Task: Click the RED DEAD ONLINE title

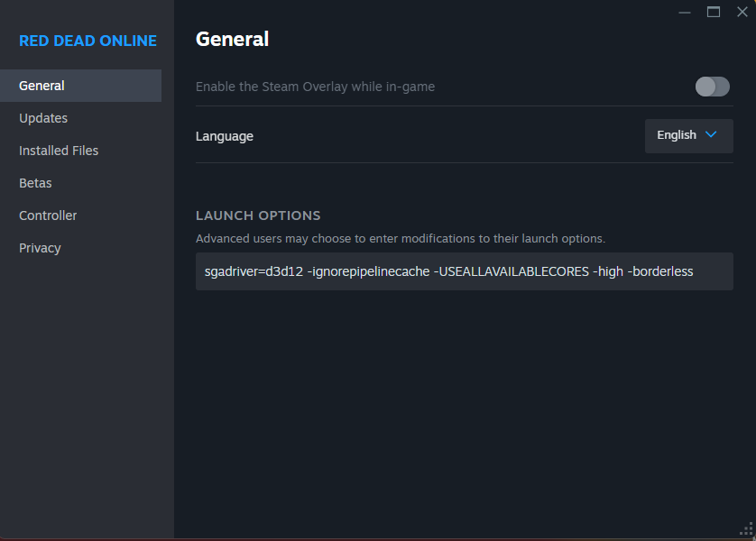Action: pyautogui.click(x=88, y=41)
